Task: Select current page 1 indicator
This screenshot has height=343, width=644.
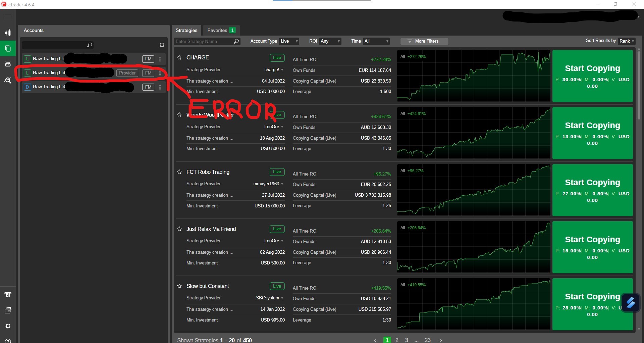Action: pyautogui.click(x=387, y=340)
